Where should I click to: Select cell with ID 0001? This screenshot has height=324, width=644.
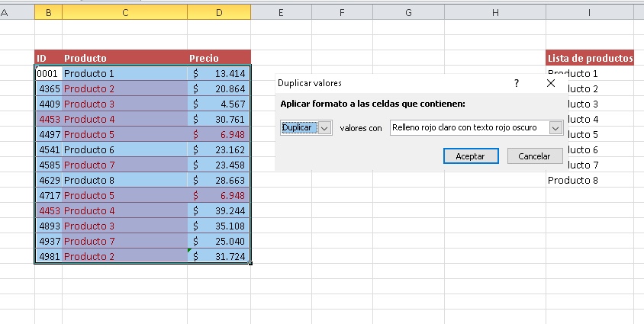(49, 74)
